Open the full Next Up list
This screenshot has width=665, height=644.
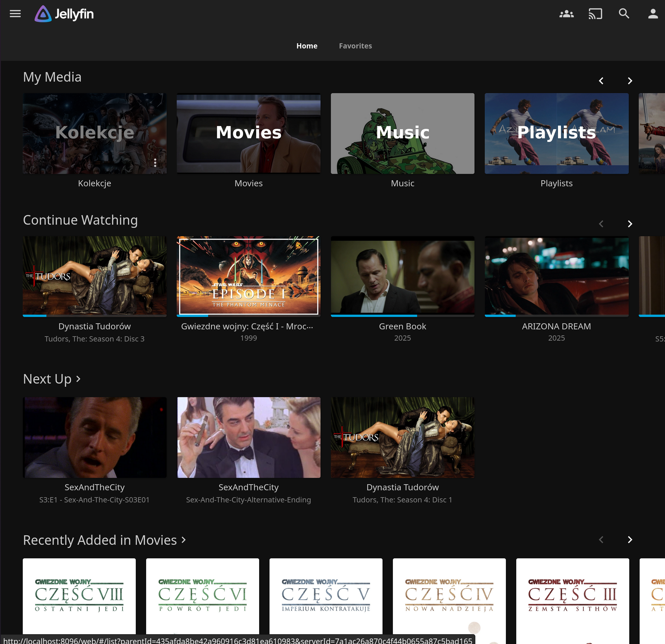point(52,379)
